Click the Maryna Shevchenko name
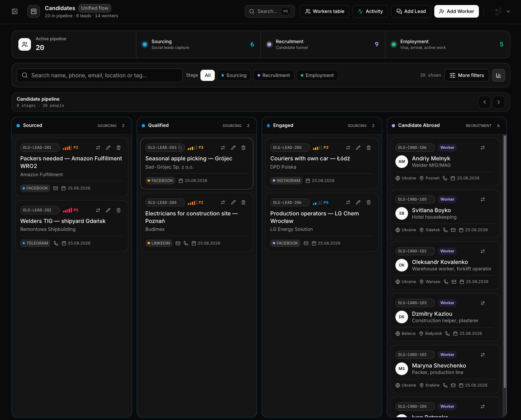Viewport: 521px width, 420px height. (x=439, y=366)
